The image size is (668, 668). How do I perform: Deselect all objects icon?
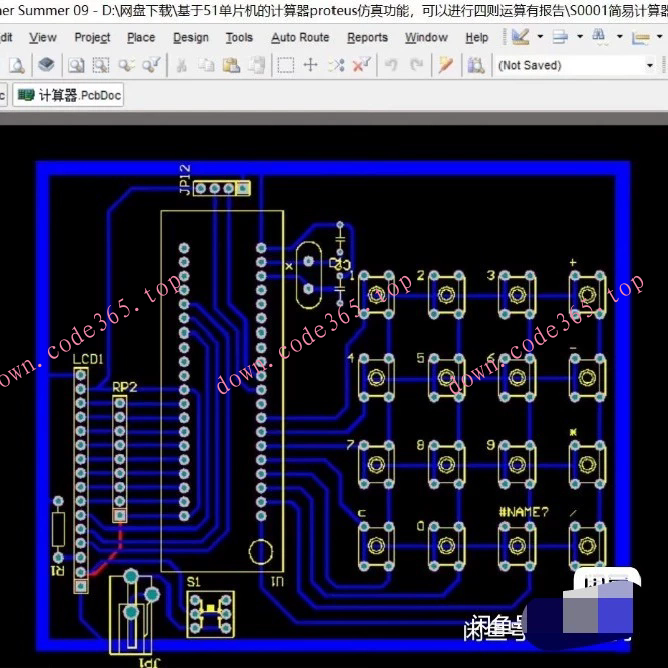click(336, 65)
